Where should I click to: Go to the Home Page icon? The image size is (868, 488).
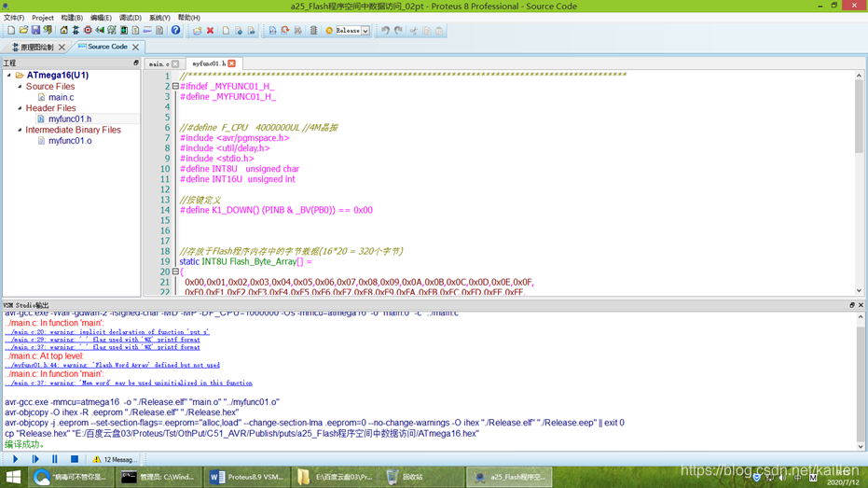coord(63,31)
